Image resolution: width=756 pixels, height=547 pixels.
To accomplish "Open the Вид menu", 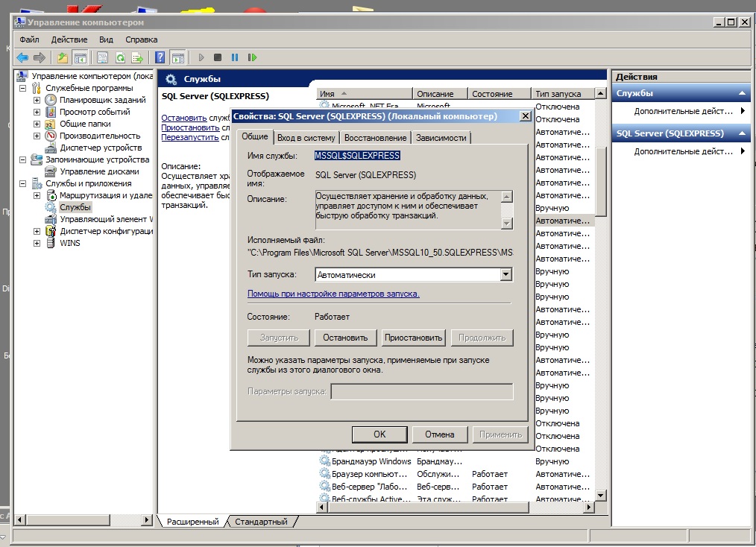I will 106,39.
